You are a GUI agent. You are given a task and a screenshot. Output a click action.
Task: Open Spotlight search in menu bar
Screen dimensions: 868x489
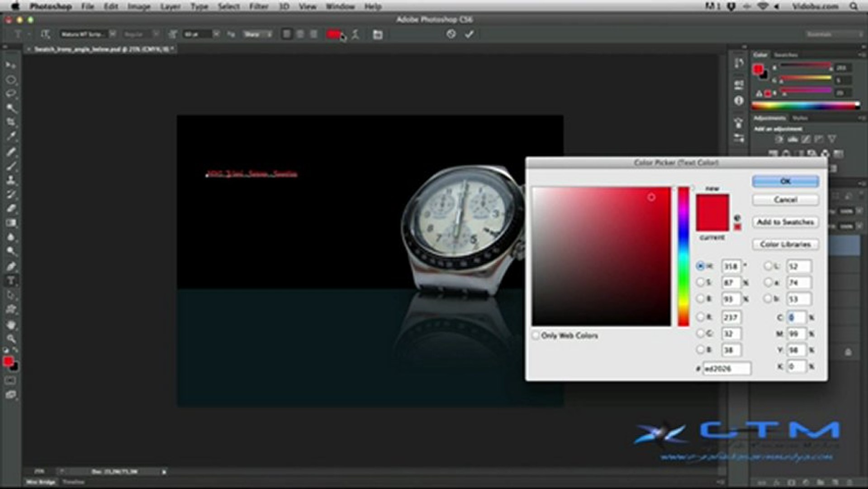point(854,6)
